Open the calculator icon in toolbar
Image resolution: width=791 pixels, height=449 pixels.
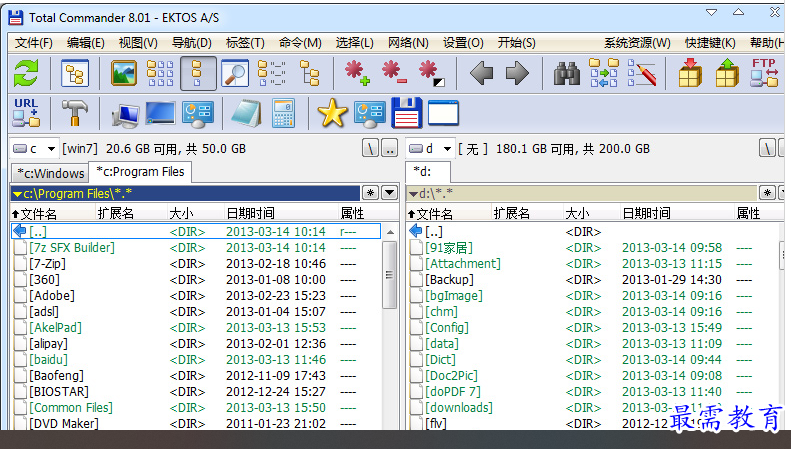[284, 113]
